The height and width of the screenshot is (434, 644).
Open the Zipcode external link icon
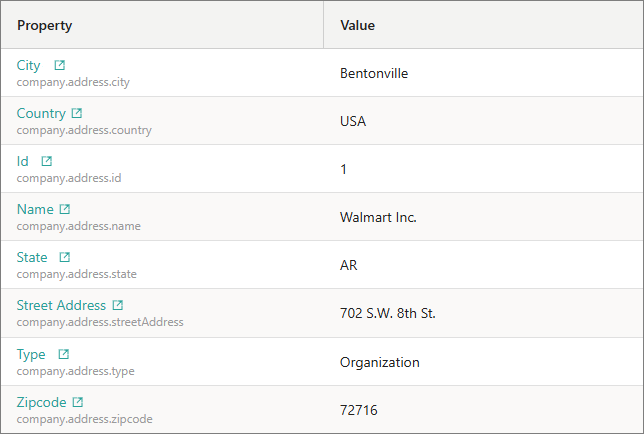[78, 402]
